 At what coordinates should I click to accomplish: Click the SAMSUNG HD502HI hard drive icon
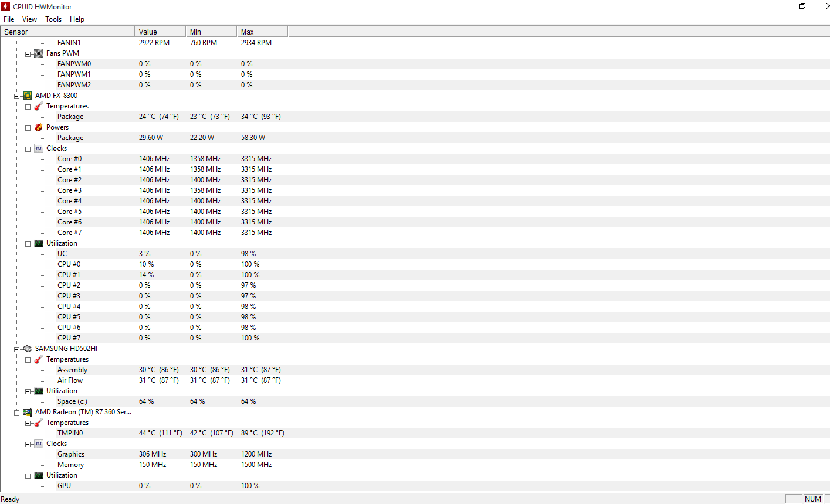[28, 349]
